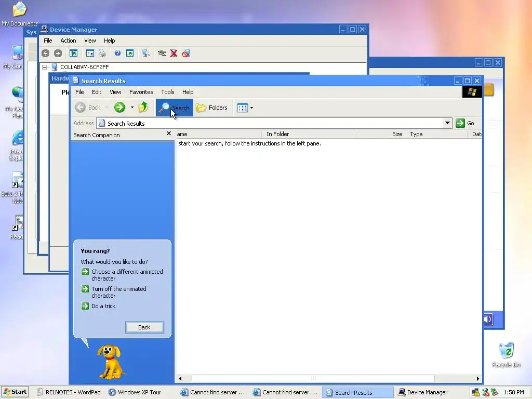Screen dimensions: 532x399
Task: Select COLLABVM-6CF2FF computer in Device Manager
Action: pos(85,67)
